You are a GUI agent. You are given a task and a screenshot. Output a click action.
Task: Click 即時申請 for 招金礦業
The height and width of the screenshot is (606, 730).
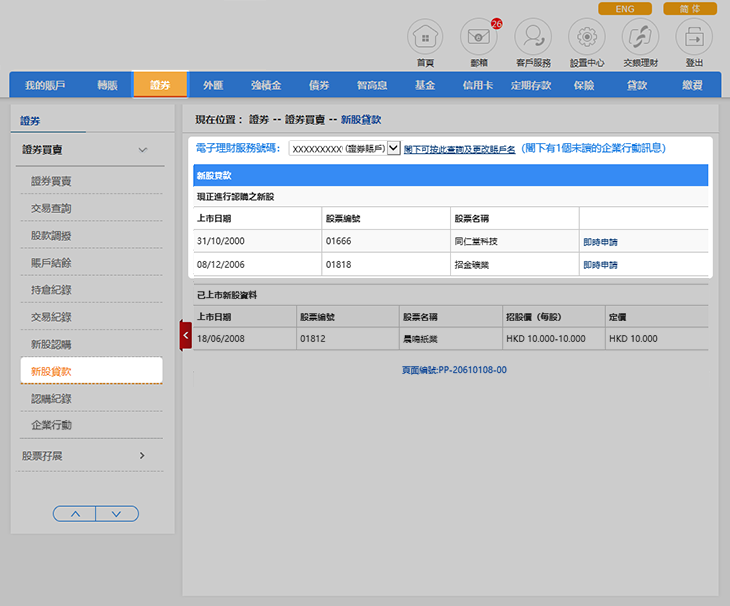[600, 265]
